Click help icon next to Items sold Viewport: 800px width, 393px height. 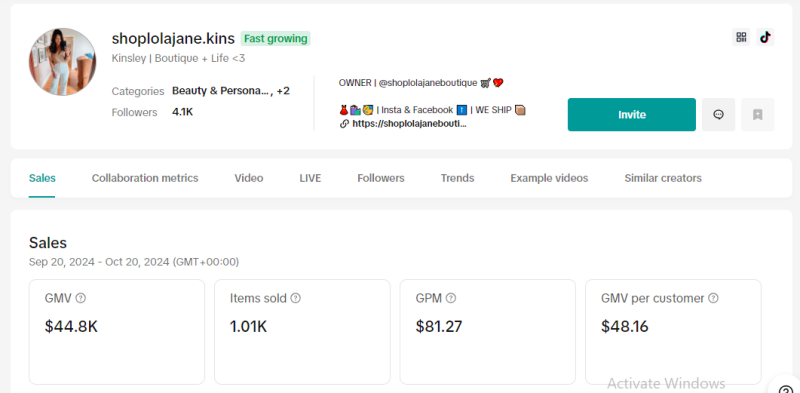(x=295, y=298)
